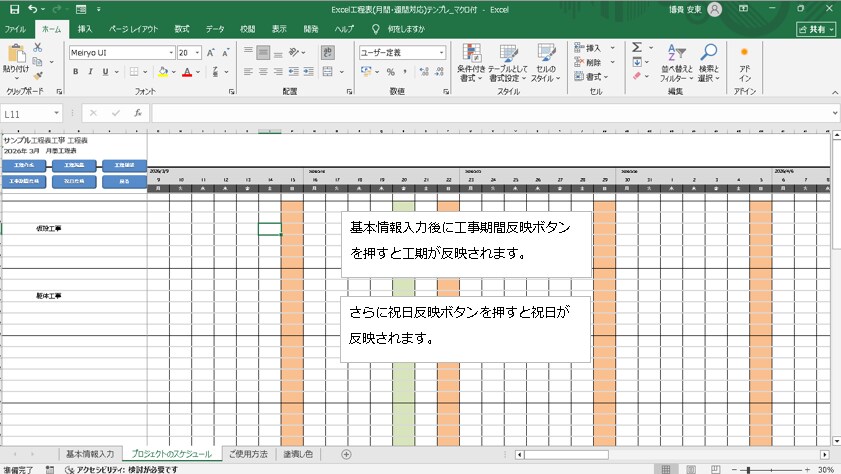Add a new sheet with the plus button

point(346,455)
